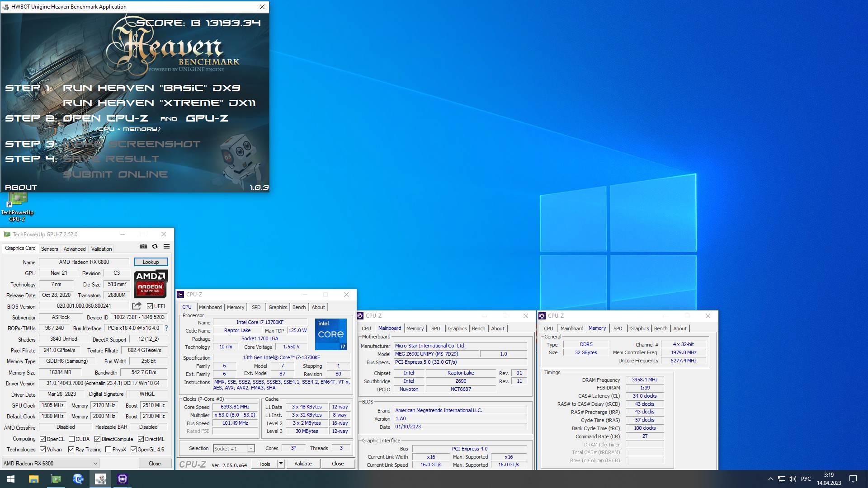
Task: Toggle UEFI checkbox in GPU-Z
Action: [x=150, y=306]
